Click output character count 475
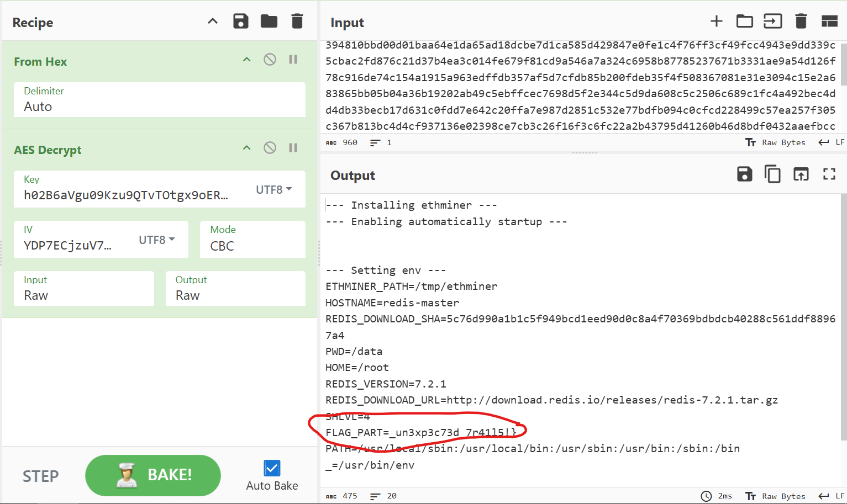Viewport: 847px width, 504px height. [342, 496]
